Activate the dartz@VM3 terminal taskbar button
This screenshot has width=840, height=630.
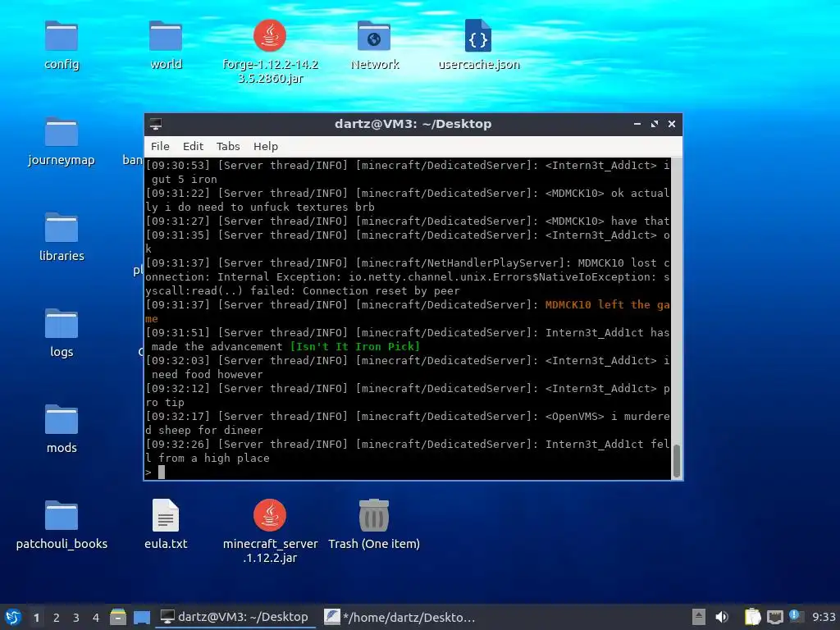(235, 617)
